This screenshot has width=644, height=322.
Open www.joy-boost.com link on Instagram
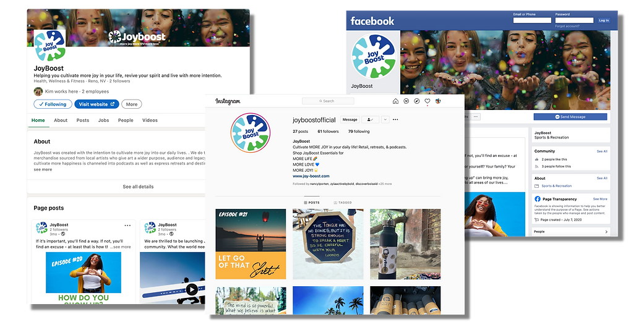tap(311, 176)
